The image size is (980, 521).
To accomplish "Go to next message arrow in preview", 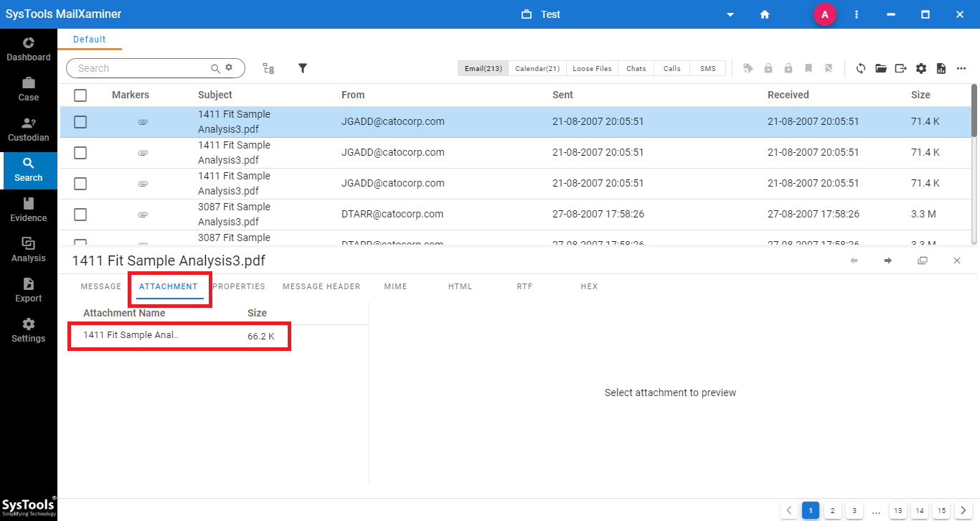I will click(888, 260).
